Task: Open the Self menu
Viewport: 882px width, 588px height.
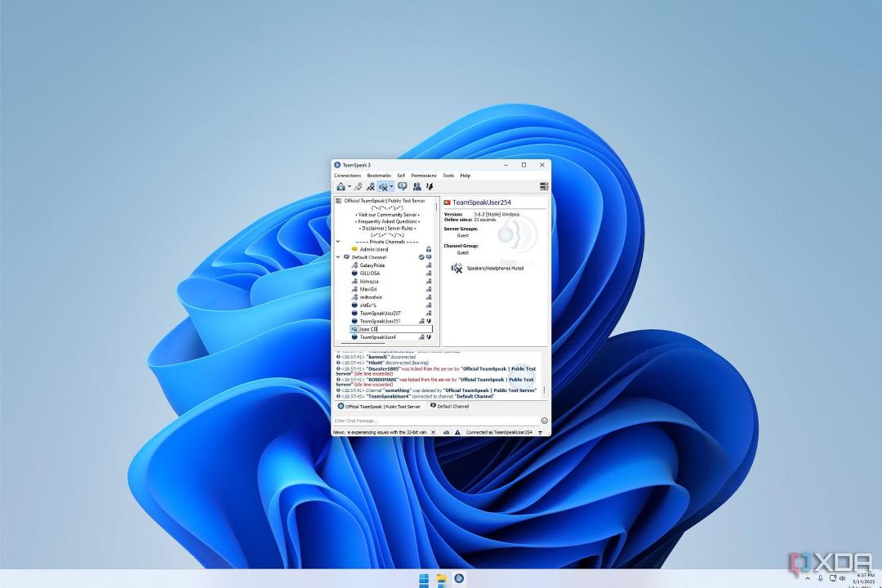Action: click(x=400, y=176)
